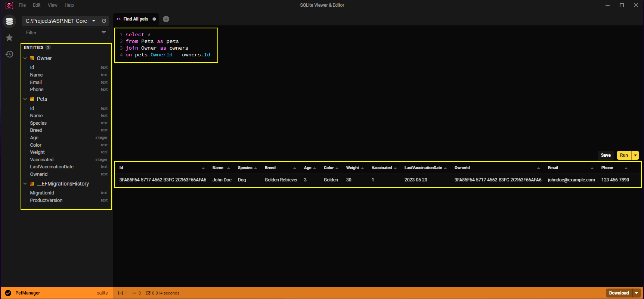Click the rows count icon in status bar
The width and height of the screenshot is (644, 299).
120,293
